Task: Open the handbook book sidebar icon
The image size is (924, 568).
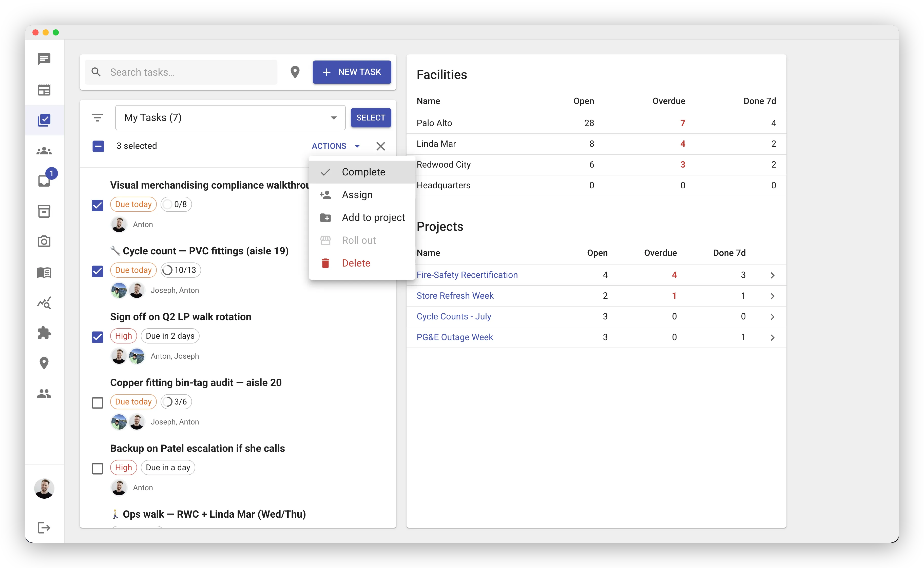Action: click(x=44, y=272)
